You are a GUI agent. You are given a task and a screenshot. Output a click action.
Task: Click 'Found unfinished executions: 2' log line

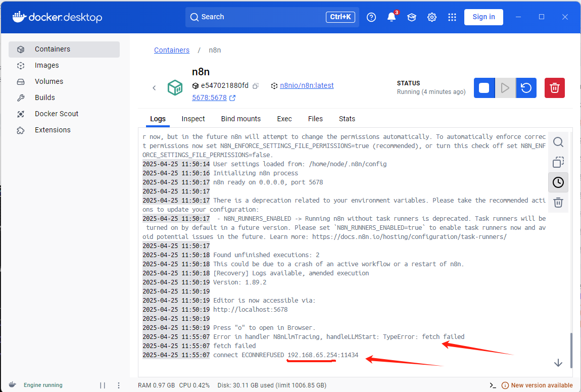[x=266, y=255]
